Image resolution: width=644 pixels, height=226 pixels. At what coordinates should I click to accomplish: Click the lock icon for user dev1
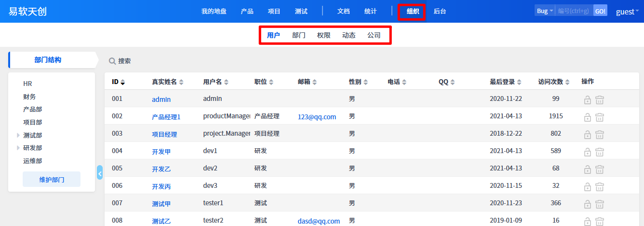pos(587,152)
